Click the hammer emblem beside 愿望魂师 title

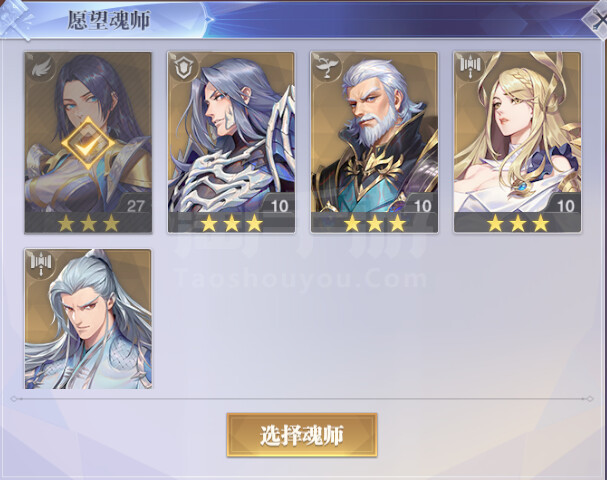click(x=16, y=19)
